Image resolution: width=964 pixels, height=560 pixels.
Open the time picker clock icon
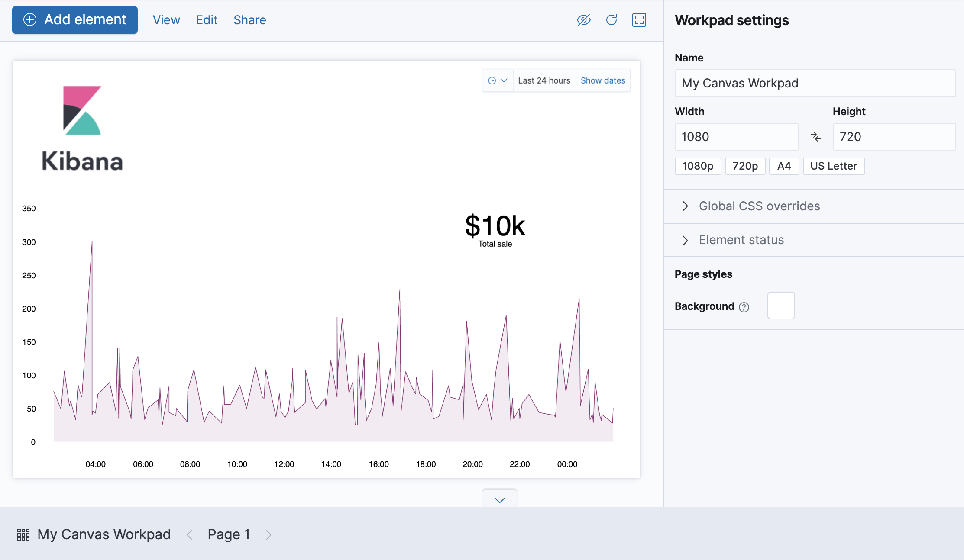[x=492, y=80]
